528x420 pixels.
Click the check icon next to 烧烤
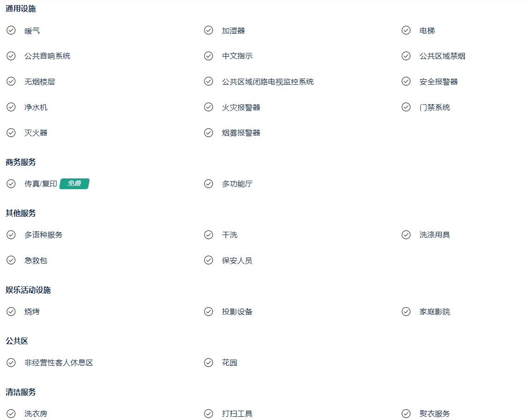click(11, 311)
